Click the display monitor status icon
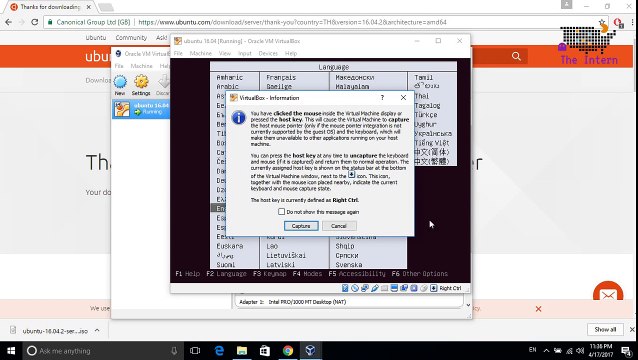638x360 pixels. 394,288
